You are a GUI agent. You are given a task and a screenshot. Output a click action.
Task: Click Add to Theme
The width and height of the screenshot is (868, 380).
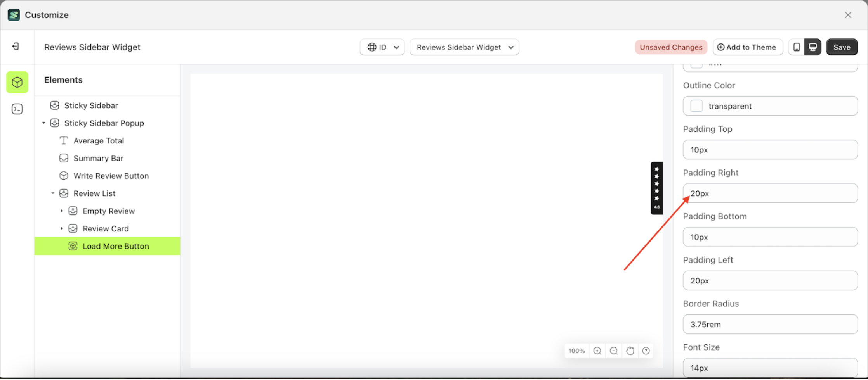(x=748, y=47)
